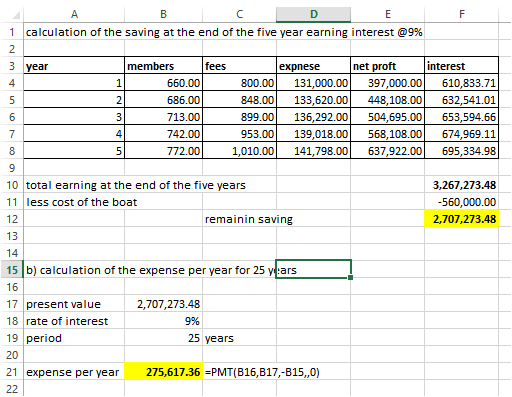Select net profit cell 397,000.00
The image size is (512, 397).
[387, 83]
